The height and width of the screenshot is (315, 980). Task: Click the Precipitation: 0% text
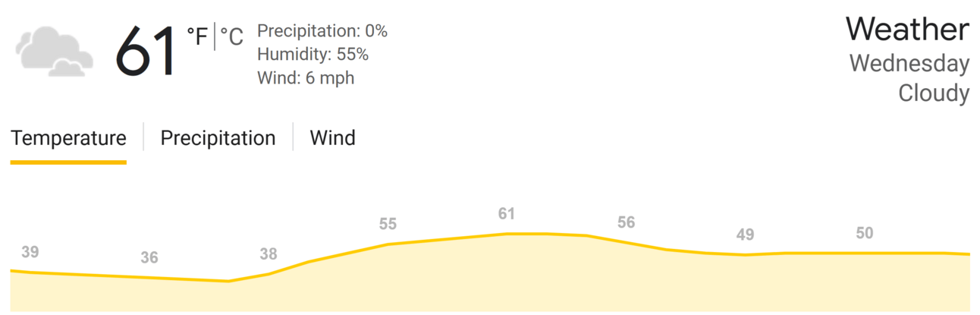click(322, 31)
